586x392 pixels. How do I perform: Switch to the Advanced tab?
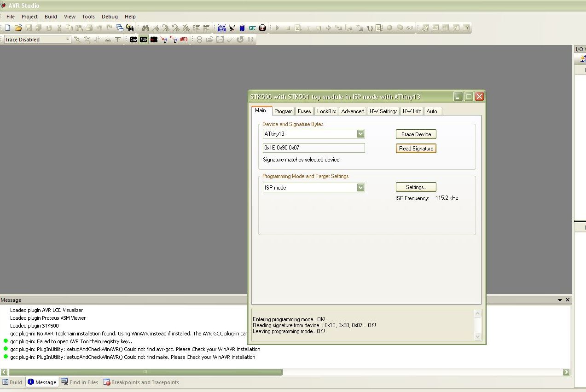point(353,111)
